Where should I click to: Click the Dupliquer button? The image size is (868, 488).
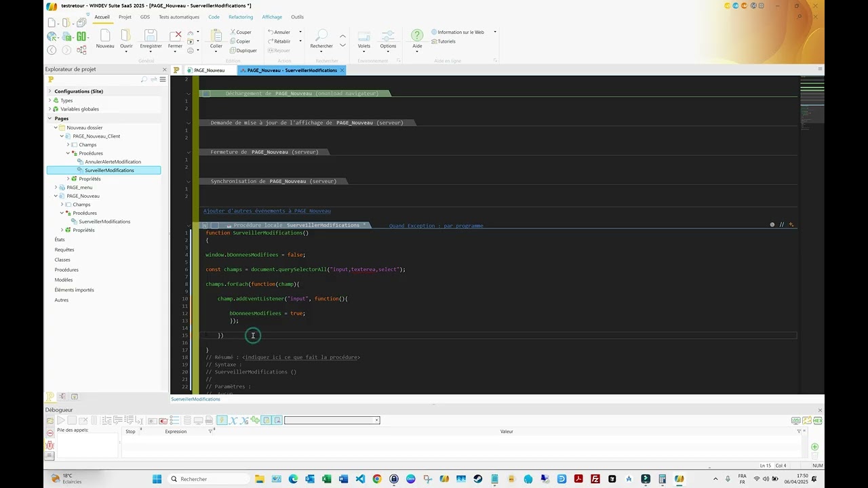(x=243, y=50)
